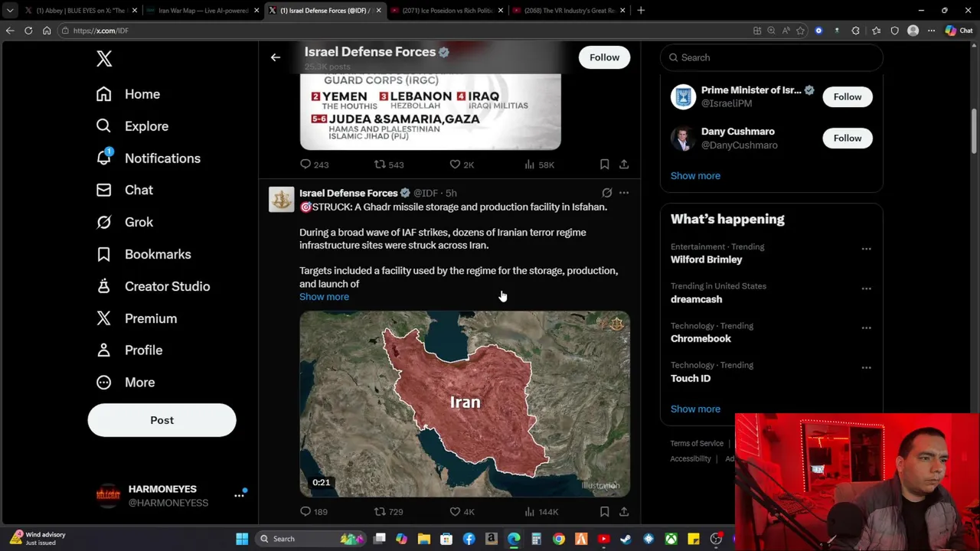Open browser settings and more menu

pyautogui.click(x=931, y=31)
